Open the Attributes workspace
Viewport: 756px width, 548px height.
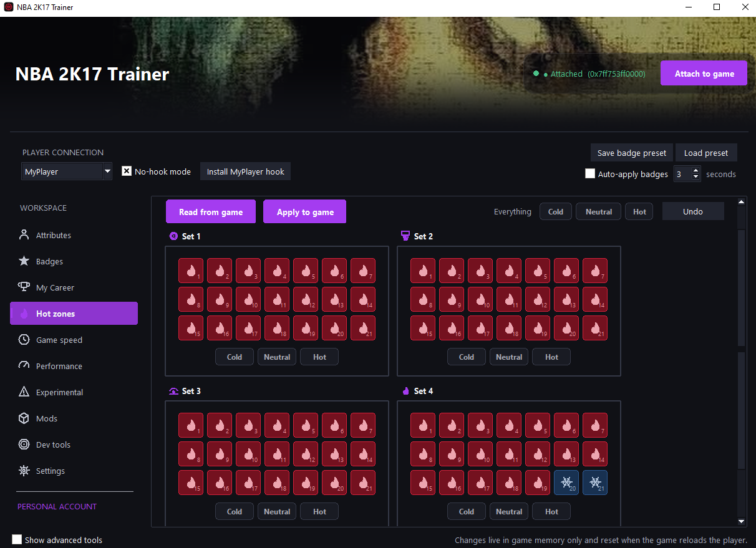click(74, 235)
